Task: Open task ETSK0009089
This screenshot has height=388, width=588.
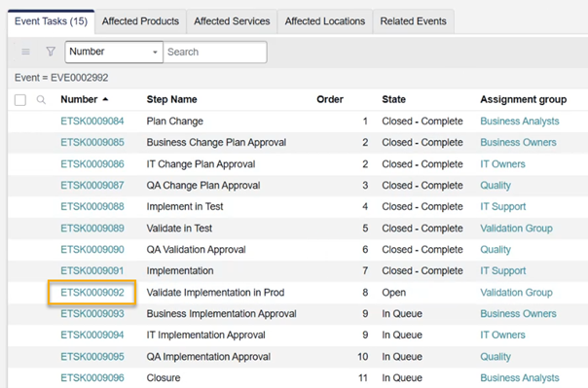Action: (92, 229)
